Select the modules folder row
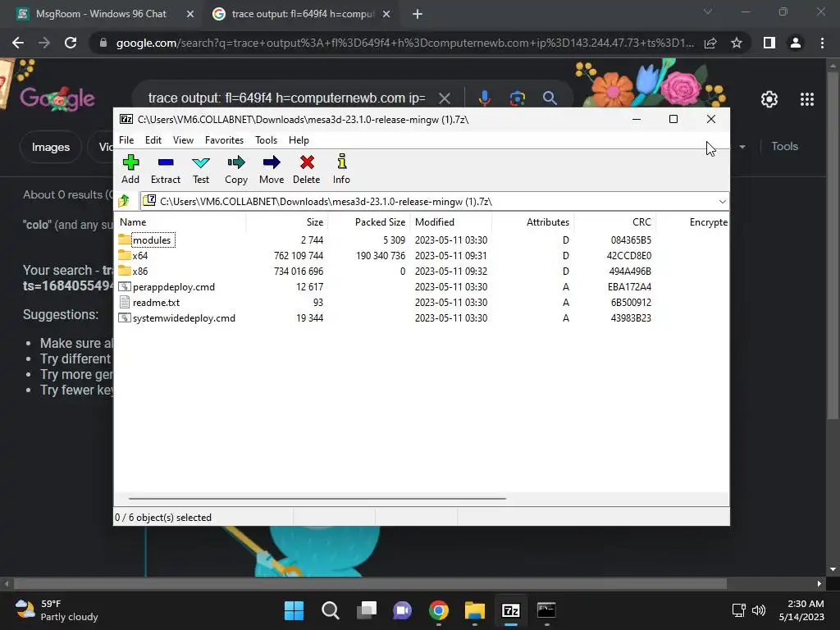Screen dimensions: 840x630 [422, 240]
